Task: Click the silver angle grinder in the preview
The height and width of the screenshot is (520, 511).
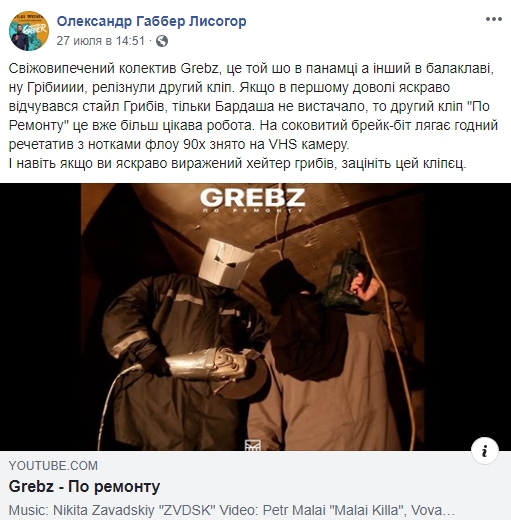Action: 213,370
